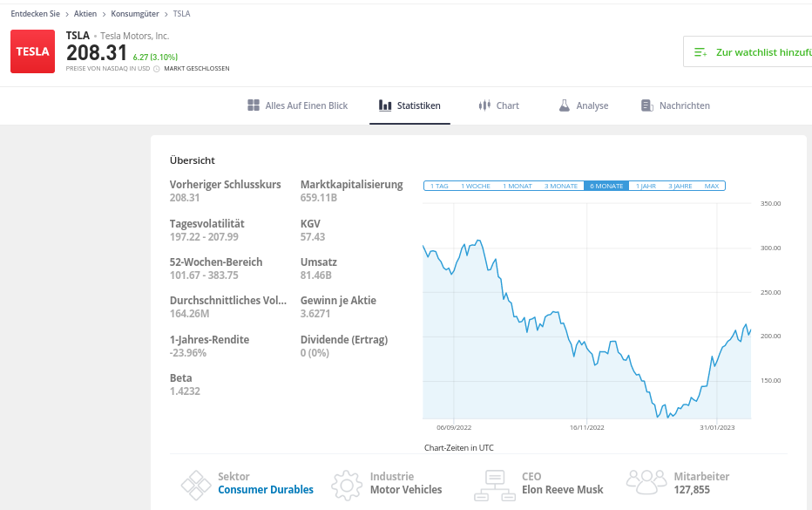
Task: Switch to the Chart tab
Action: tap(498, 105)
